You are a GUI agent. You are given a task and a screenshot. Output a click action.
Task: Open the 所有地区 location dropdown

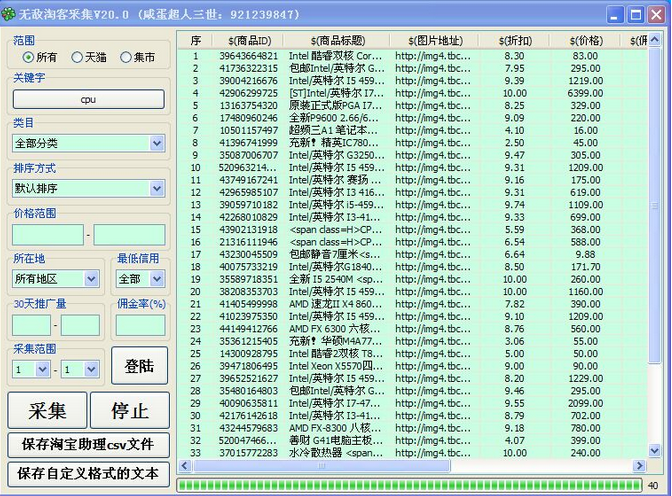[x=91, y=279]
